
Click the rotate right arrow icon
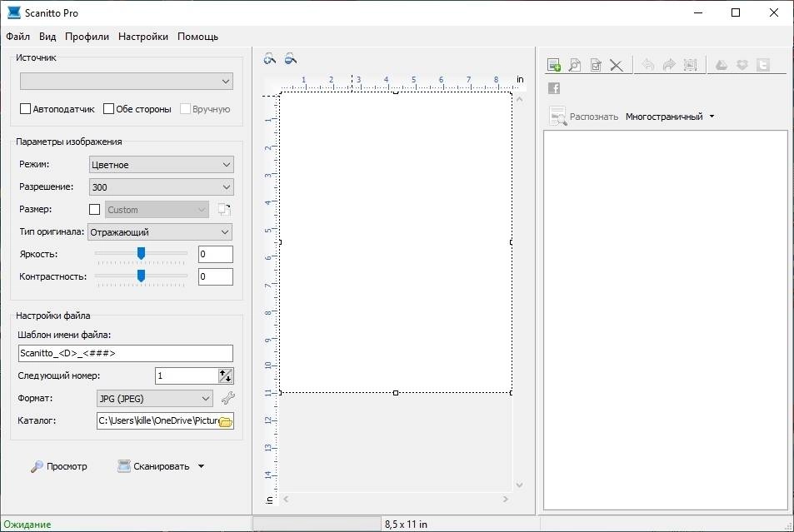(x=669, y=65)
